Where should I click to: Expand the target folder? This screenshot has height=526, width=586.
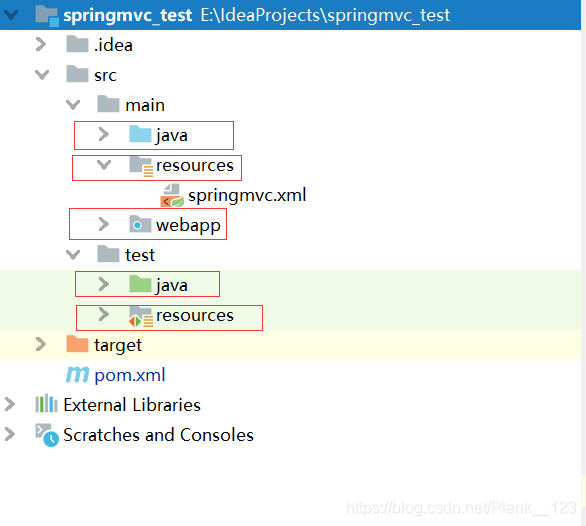tap(41, 344)
